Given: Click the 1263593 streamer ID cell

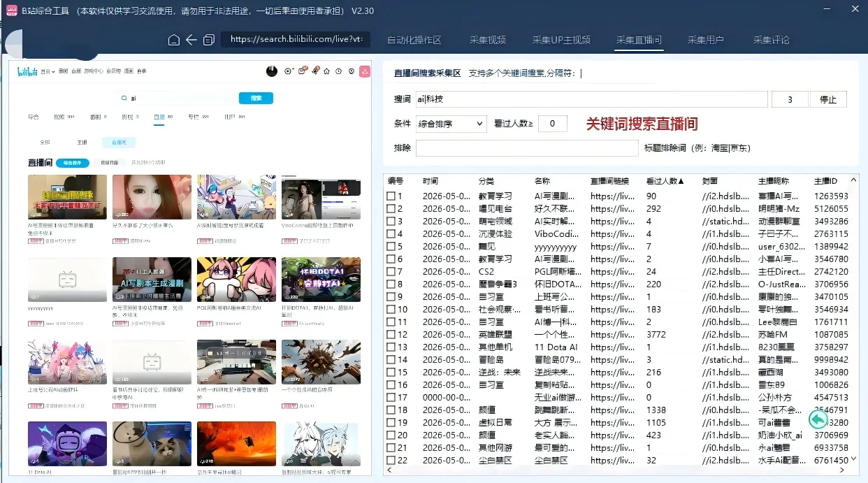Looking at the screenshot, I should click(831, 196).
